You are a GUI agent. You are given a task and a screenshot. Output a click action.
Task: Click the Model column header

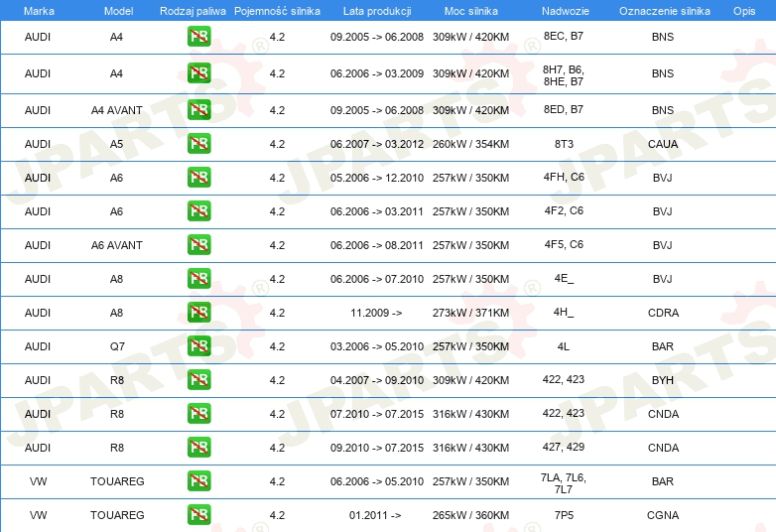[x=118, y=11]
